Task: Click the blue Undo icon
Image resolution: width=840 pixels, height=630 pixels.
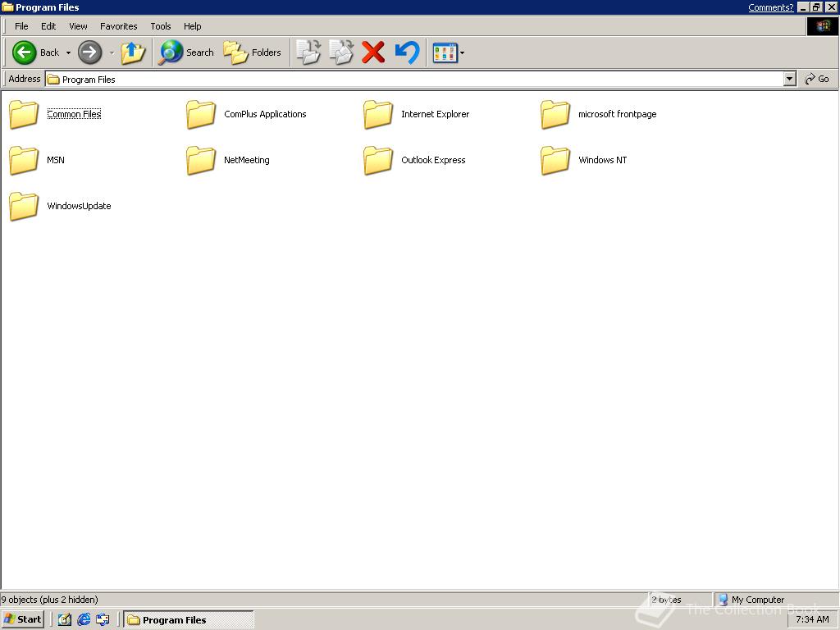Action: click(407, 52)
